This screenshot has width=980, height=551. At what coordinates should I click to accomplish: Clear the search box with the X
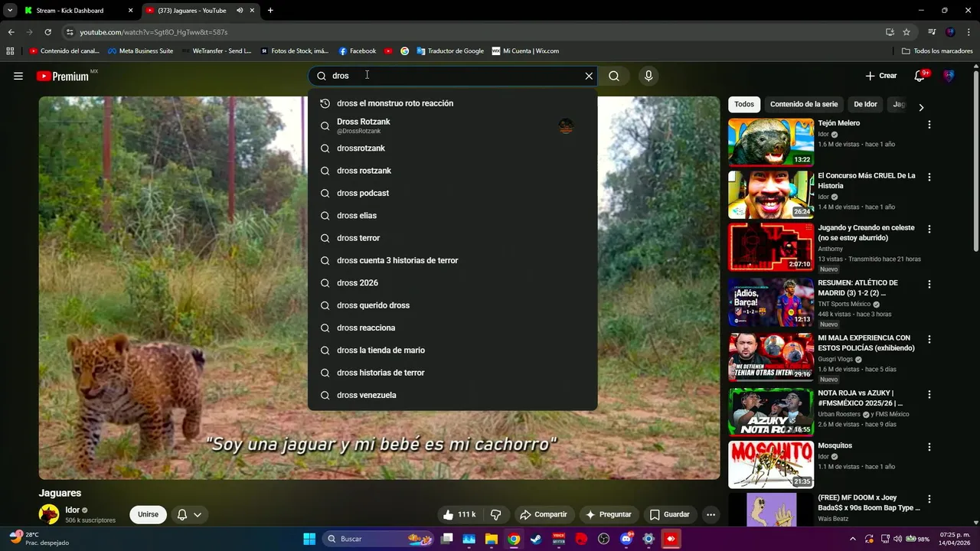[589, 76]
